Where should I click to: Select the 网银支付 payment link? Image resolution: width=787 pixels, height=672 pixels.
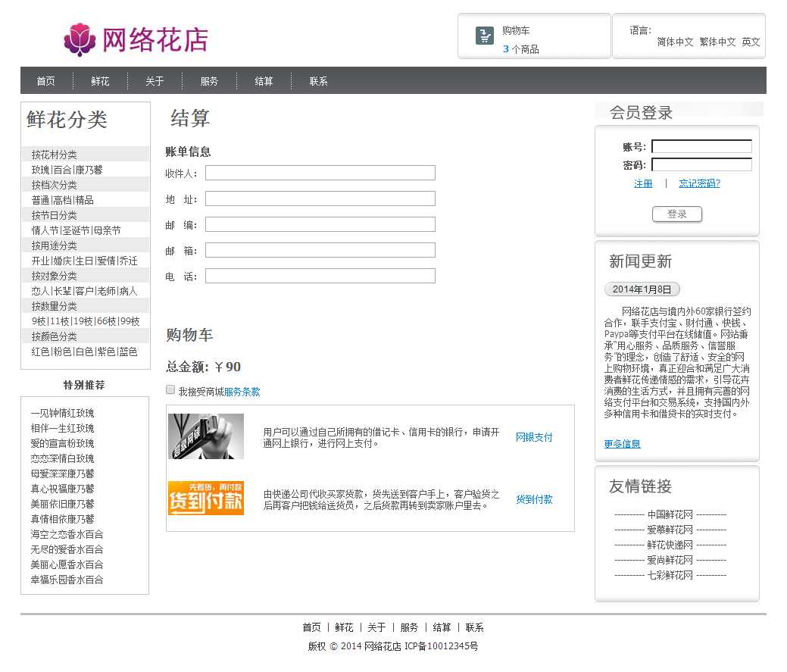click(x=534, y=437)
